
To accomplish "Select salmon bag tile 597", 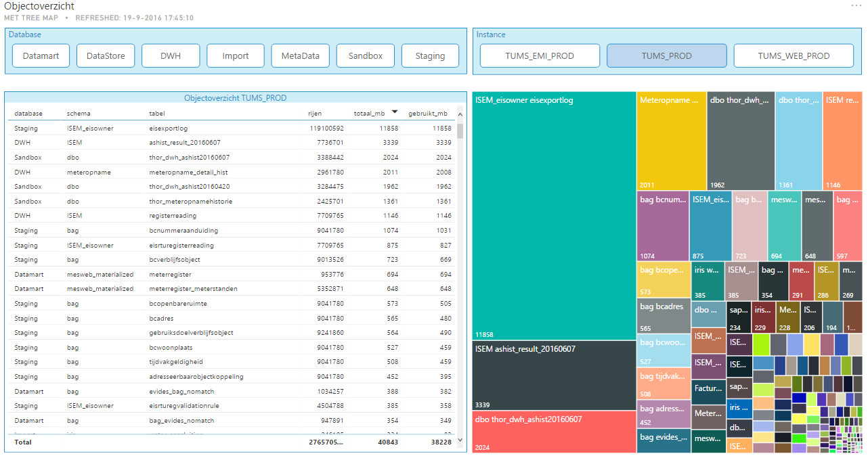I will click(848, 226).
